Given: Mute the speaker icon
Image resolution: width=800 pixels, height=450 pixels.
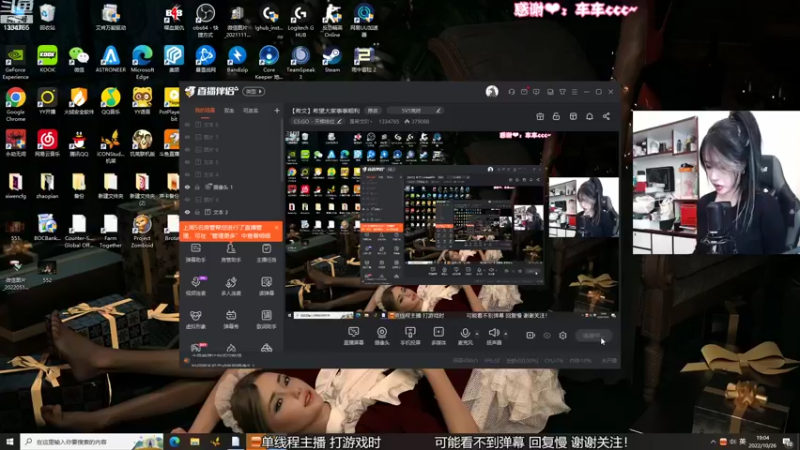Looking at the screenshot, I should (x=493, y=333).
